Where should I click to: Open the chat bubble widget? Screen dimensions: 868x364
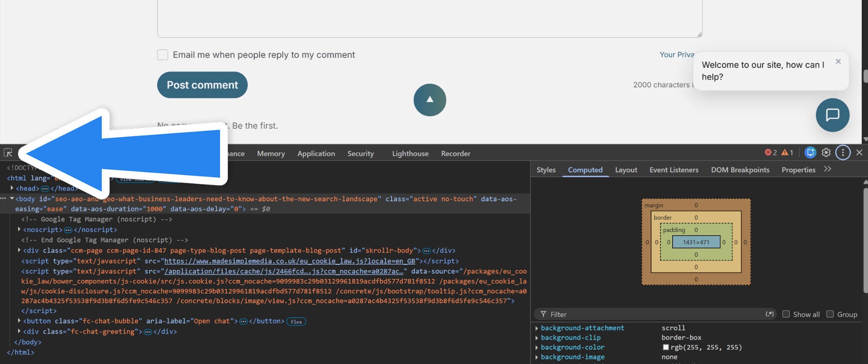click(832, 115)
